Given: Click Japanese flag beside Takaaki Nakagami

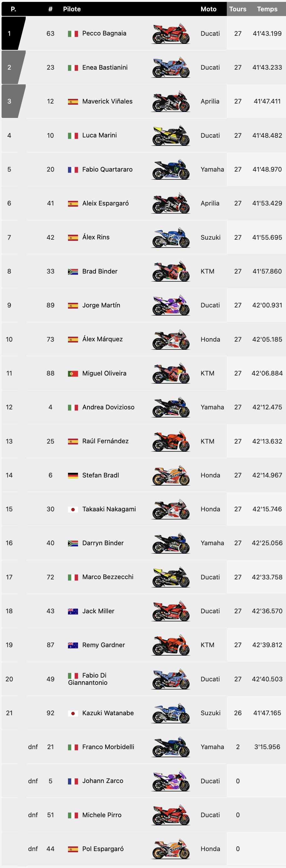Looking at the screenshot, I should [x=73, y=509].
